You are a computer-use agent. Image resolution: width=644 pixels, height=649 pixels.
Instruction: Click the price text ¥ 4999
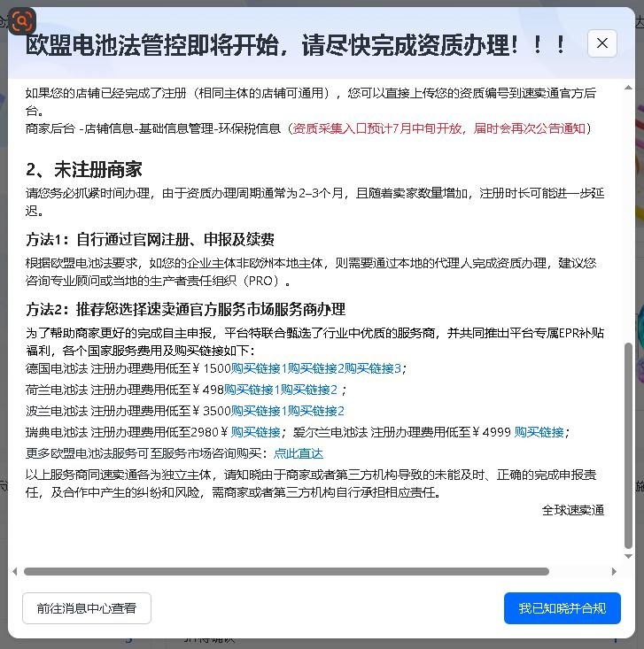[x=492, y=432]
